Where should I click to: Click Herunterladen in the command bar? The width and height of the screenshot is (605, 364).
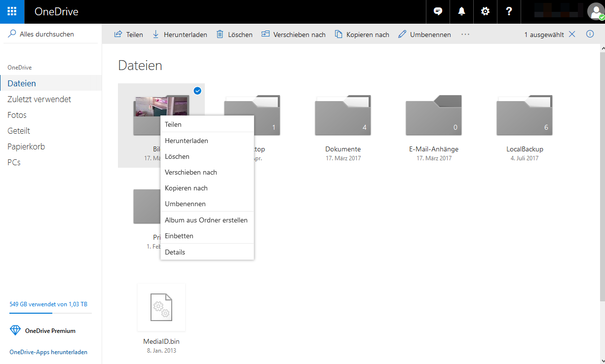point(180,35)
